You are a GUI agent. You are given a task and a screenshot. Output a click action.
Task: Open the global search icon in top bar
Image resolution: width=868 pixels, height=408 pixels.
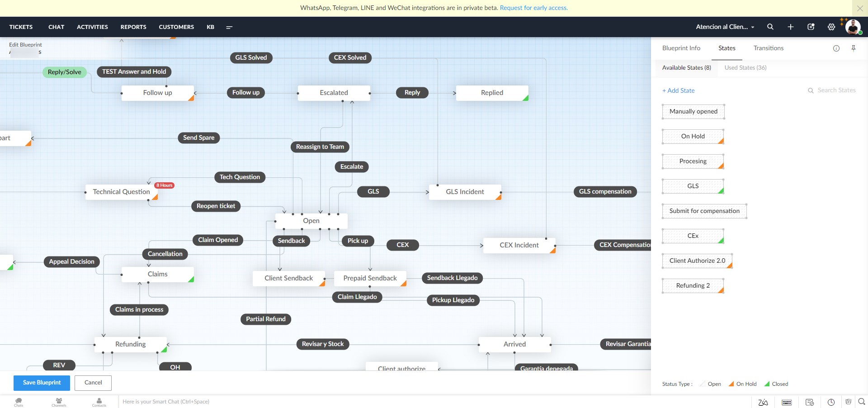click(770, 27)
